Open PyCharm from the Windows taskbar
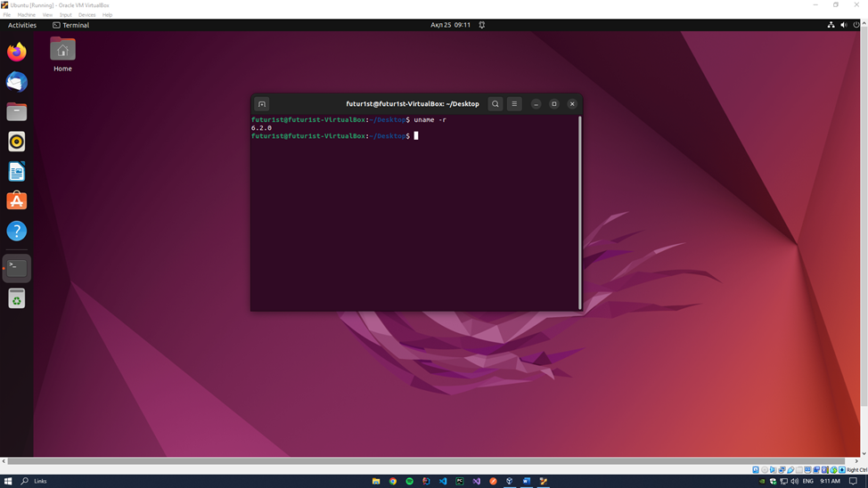 click(460, 482)
